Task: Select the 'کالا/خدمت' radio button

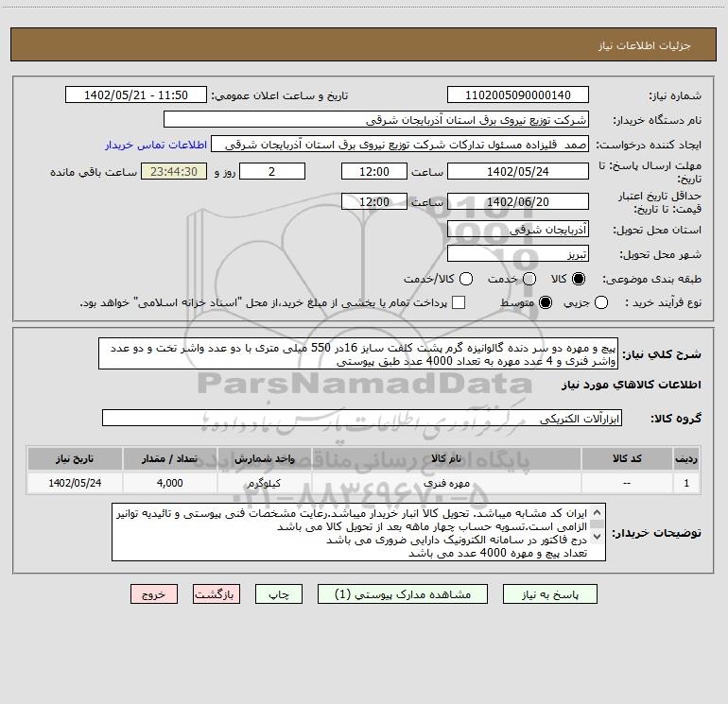Action: [466, 279]
